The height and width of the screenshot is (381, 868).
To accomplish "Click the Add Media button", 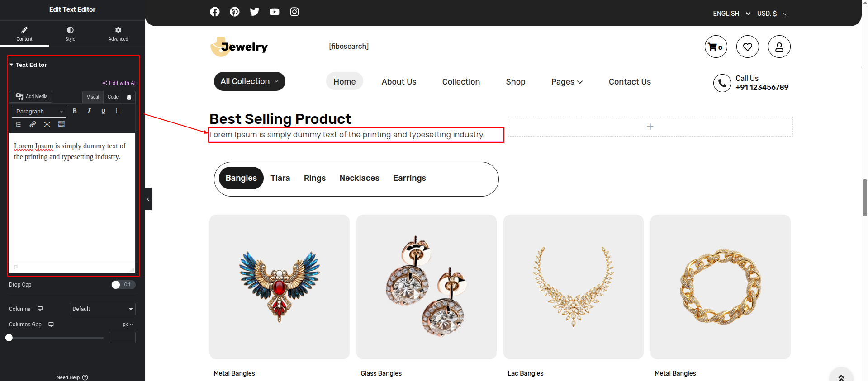I will pos(31,97).
